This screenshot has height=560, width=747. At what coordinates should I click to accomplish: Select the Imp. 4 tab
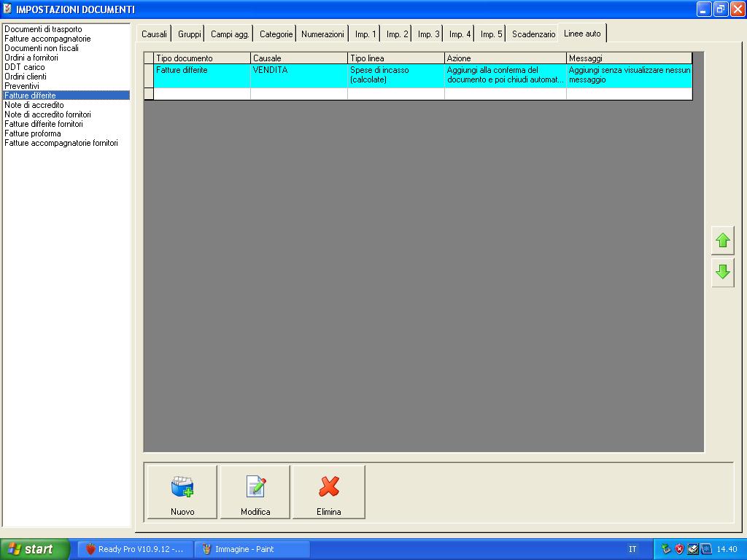[460, 34]
